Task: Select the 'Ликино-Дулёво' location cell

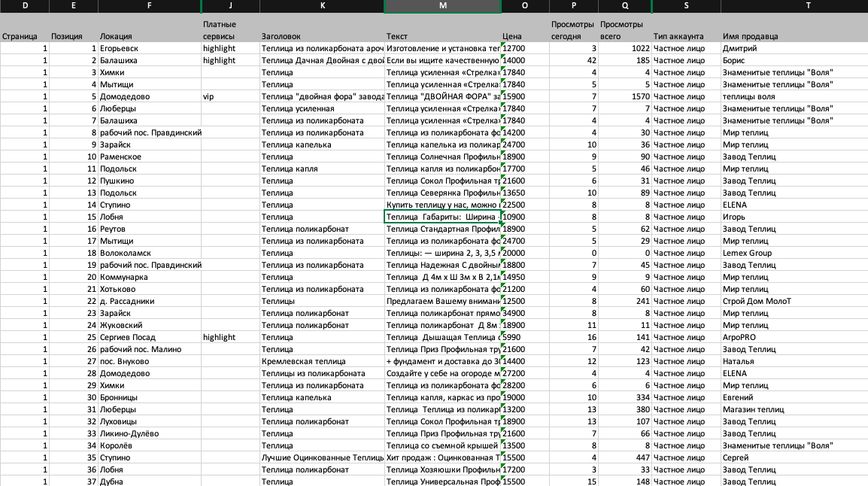Action: 150,433
